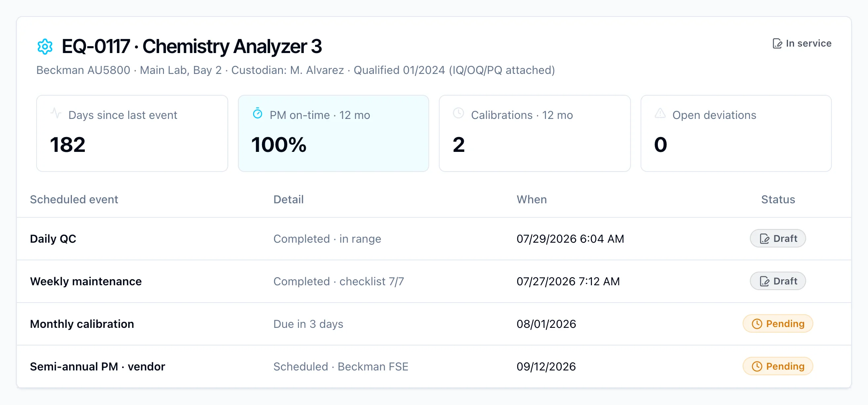Click the Pending badge for Semi-annual PM
Image resolution: width=868 pixels, height=405 pixels.
click(778, 366)
